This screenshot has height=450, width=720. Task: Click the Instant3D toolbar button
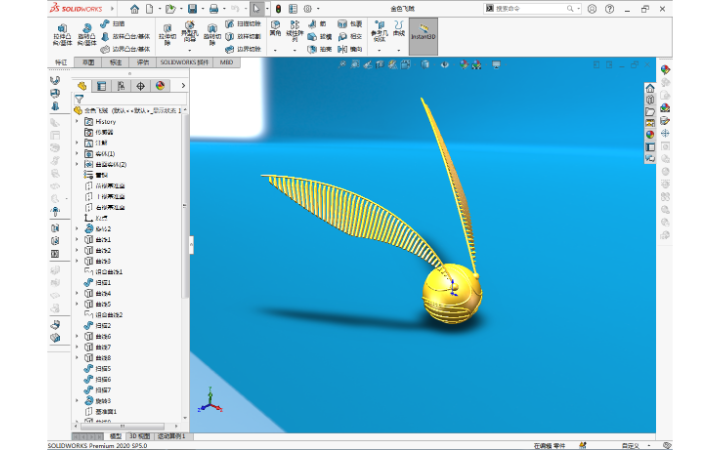click(x=423, y=37)
